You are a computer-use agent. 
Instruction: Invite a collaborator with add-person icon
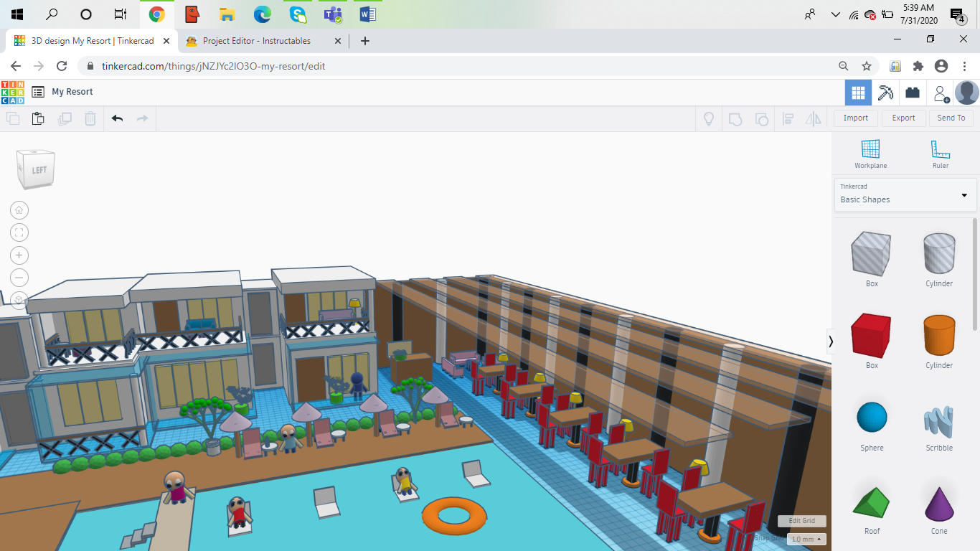click(x=941, y=93)
